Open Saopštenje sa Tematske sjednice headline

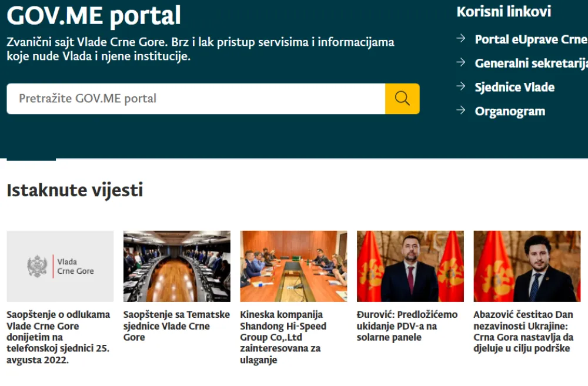click(x=176, y=325)
